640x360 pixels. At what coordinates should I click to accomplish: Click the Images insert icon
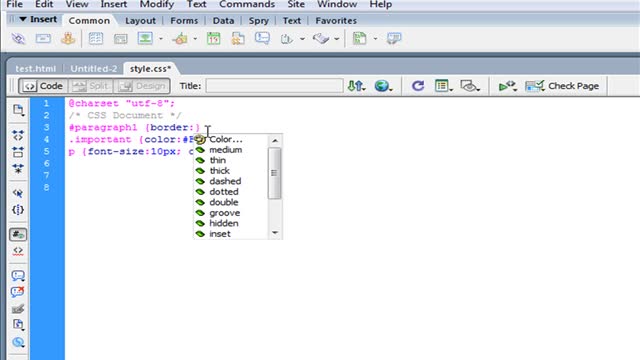pos(145,39)
